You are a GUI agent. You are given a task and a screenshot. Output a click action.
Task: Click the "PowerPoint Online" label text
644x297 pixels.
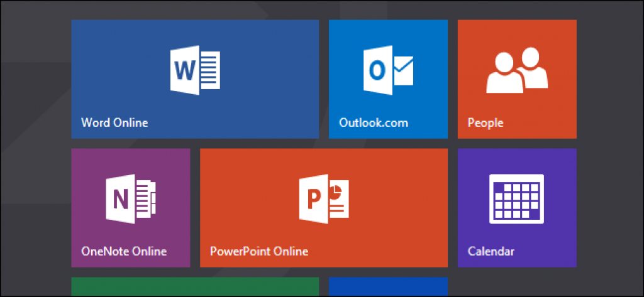click(259, 251)
